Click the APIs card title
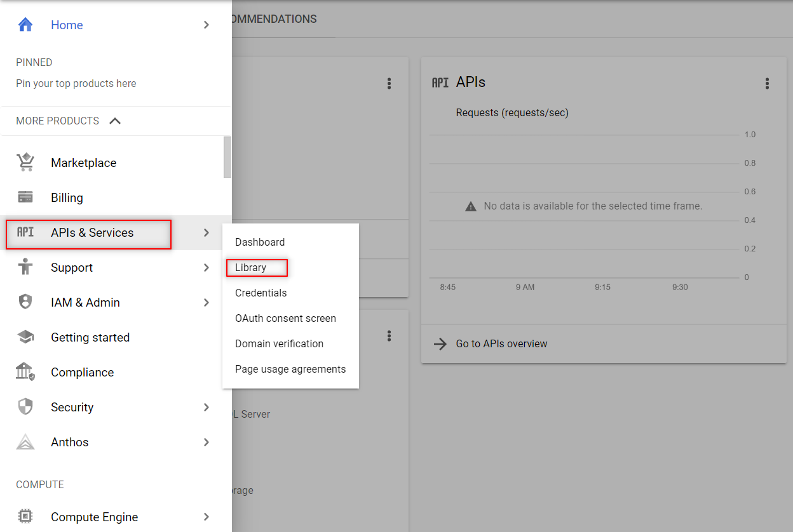 pyautogui.click(x=471, y=82)
